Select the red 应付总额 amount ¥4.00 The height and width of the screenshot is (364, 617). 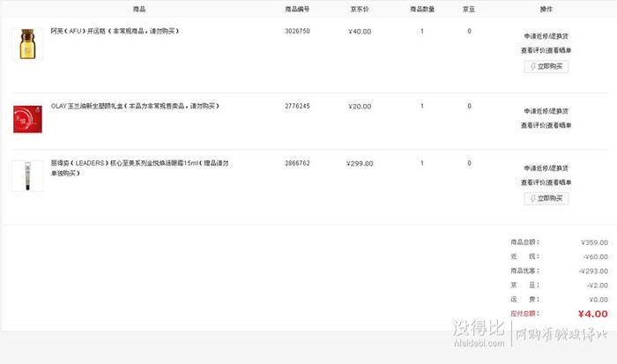[592, 314]
